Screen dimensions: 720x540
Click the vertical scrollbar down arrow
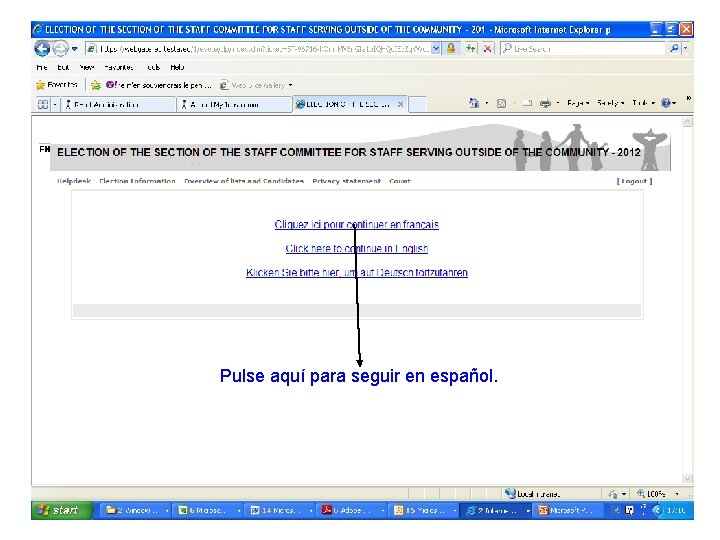tap(688, 478)
